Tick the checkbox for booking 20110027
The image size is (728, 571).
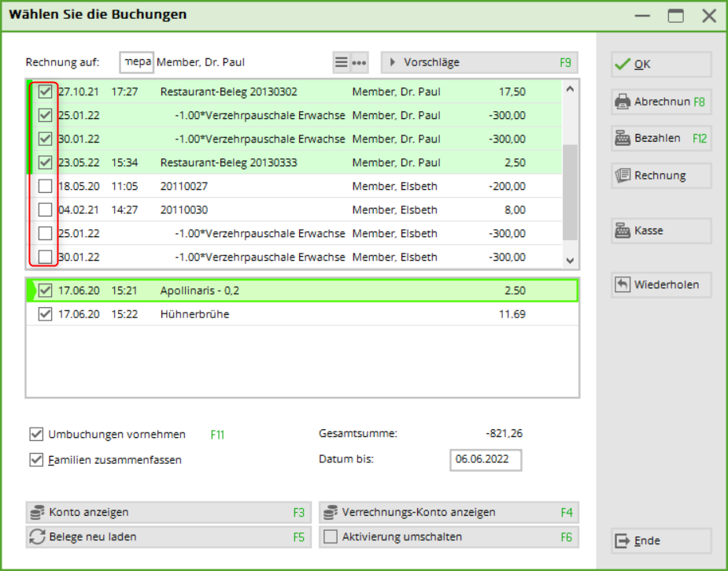pos(46,187)
